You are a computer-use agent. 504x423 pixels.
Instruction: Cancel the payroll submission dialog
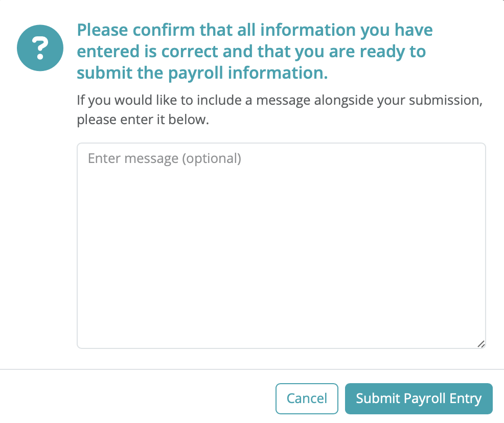(x=307, y=398)
